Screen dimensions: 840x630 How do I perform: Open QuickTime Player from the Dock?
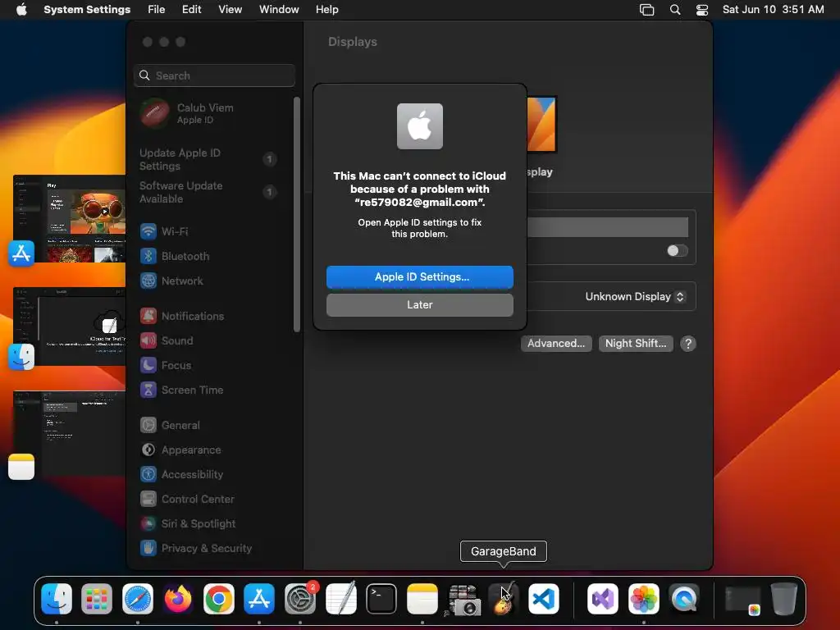684,598
